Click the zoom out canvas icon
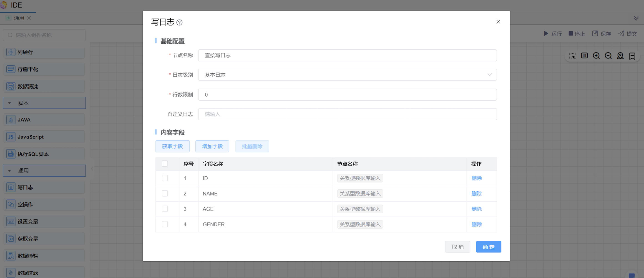This screenshot has height=278, width=644. (608, 56)
